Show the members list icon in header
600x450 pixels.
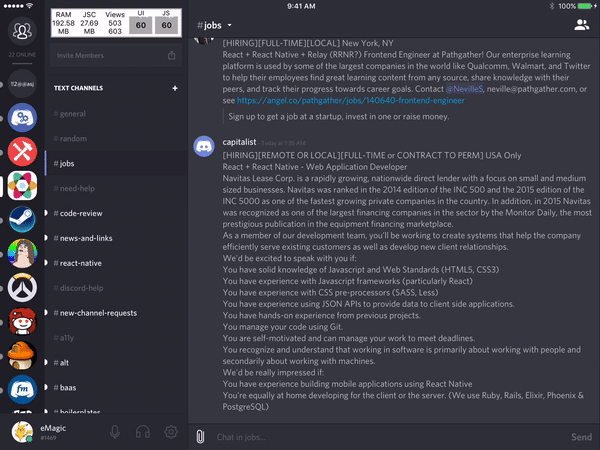coord(581,25)
